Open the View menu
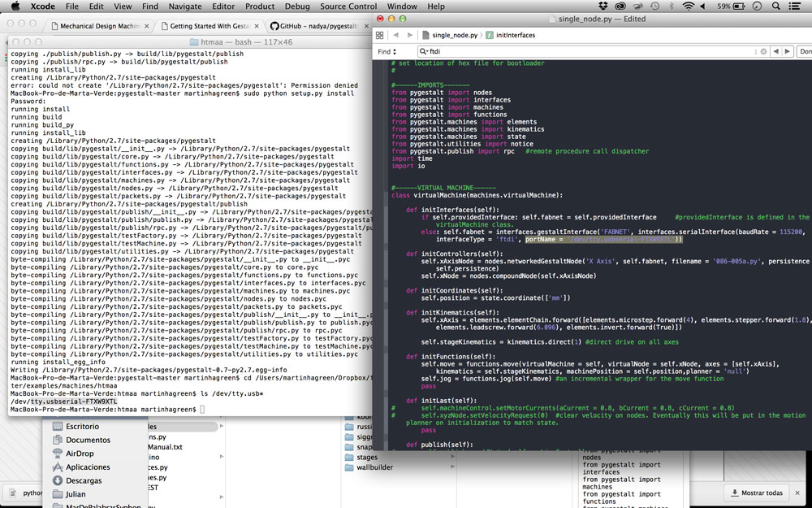Viewport: 812px width, 508px height. point(123,7)
